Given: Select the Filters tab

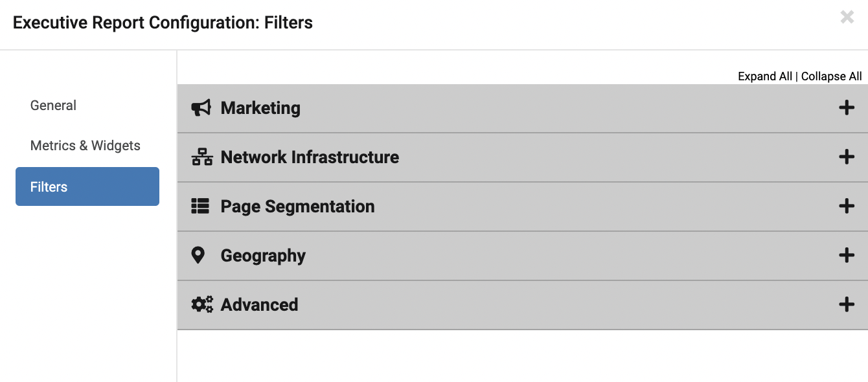Looking at the screenshot, I should (x=87, y=186).
